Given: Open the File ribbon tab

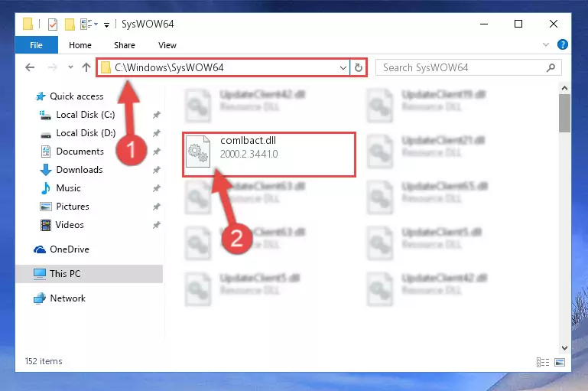Looking at the screenshot, I should (37, 45).
